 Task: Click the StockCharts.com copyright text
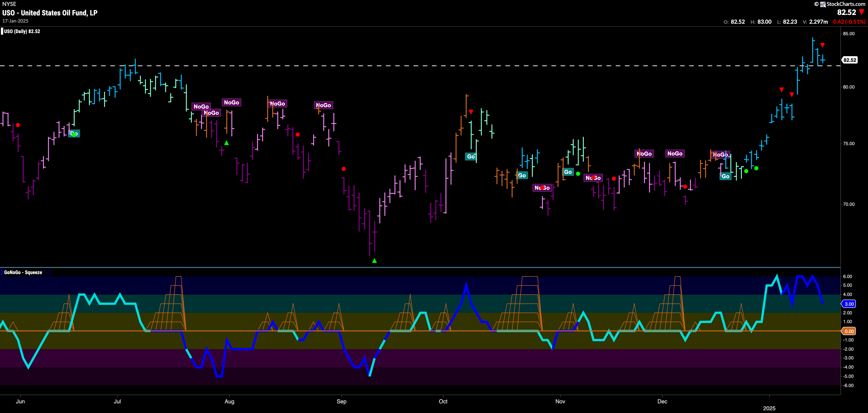click(x=840, y=4)
